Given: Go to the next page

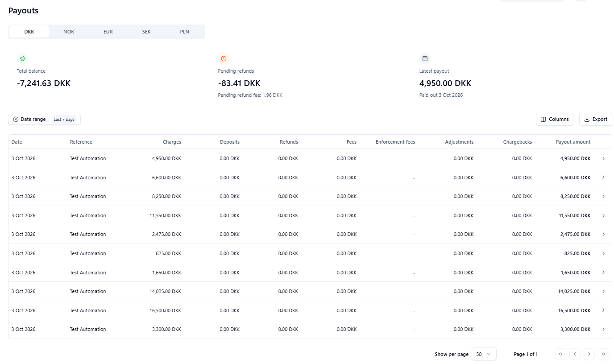Looking at the screenshot, I should point(589,354).
